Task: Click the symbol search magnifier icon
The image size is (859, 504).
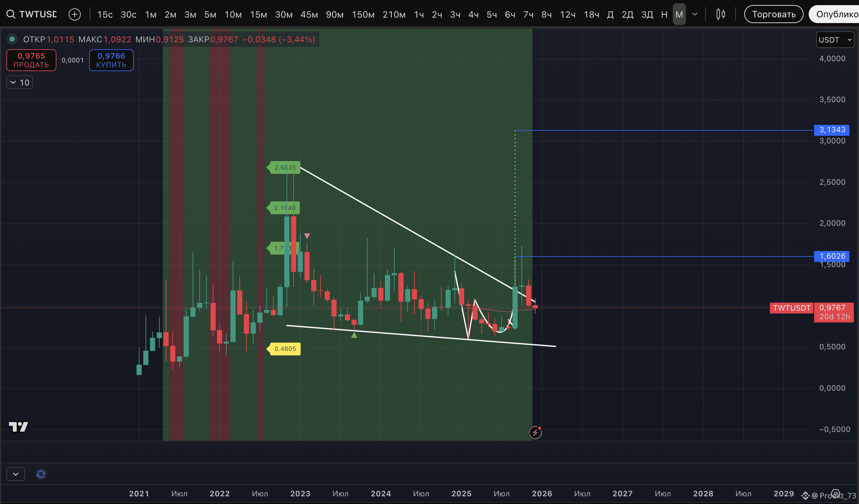Action: click(x=11, y=14)
